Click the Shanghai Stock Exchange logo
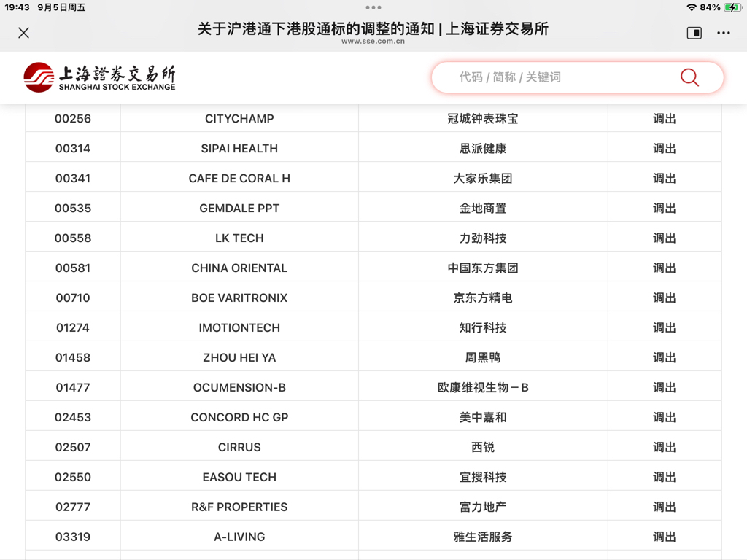Screen dimensions: 747x560 [99, 77]
